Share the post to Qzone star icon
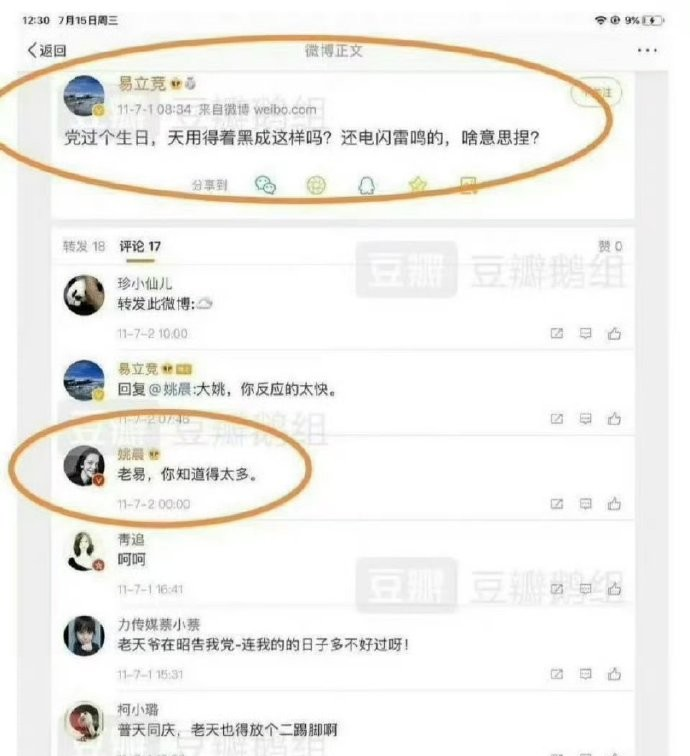Viewport: 690px width, 756px height. (x=418, y=185)
